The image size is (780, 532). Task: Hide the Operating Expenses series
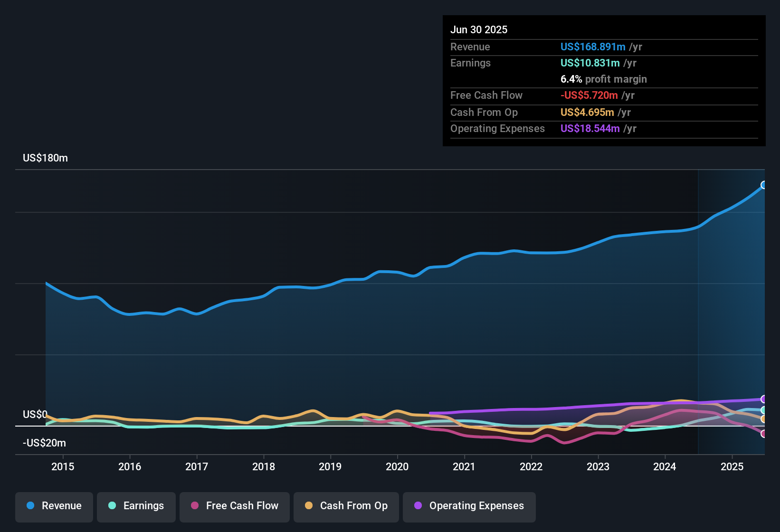(469, 506)
